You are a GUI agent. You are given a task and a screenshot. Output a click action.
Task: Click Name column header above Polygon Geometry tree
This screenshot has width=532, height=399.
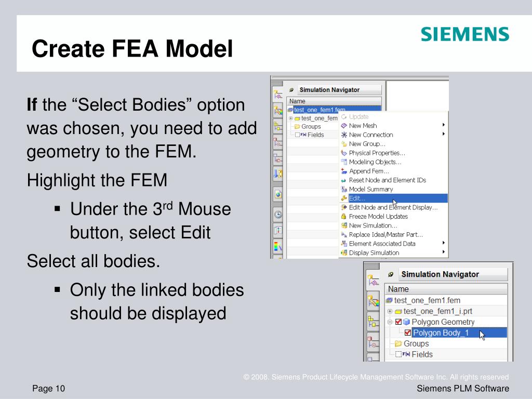pos(446,289)
